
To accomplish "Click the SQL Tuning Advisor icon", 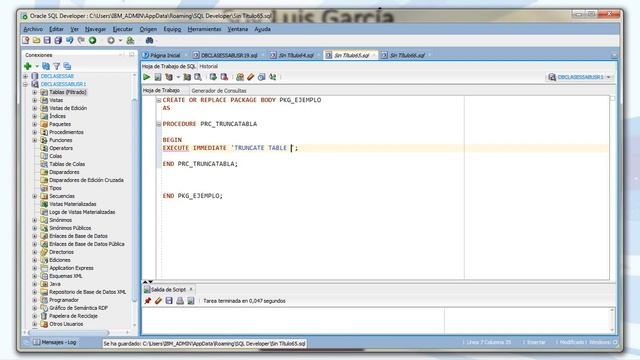I will click(x=198, y=77).
